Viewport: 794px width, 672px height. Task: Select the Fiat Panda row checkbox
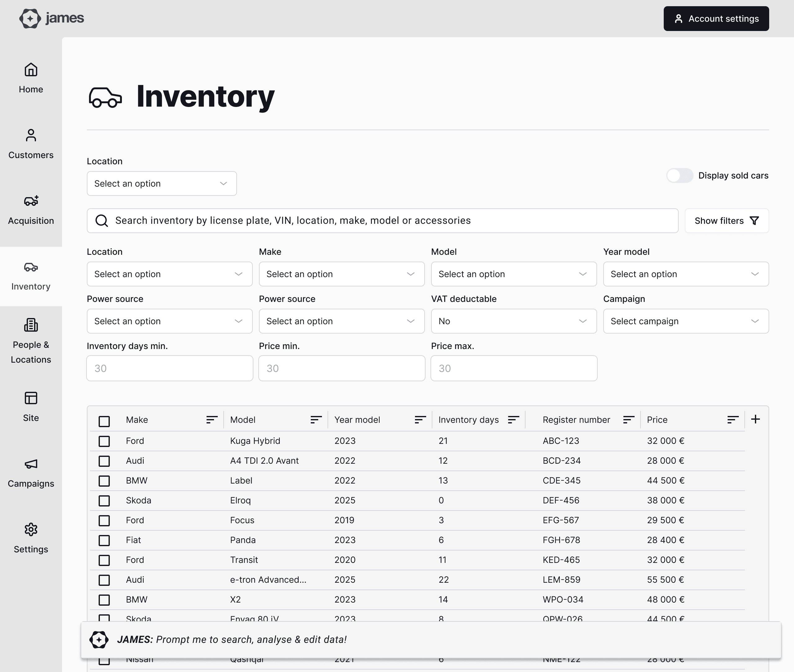104,540
